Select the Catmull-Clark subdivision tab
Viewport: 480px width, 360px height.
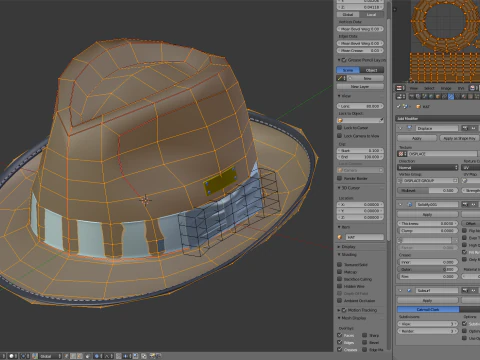428,309
